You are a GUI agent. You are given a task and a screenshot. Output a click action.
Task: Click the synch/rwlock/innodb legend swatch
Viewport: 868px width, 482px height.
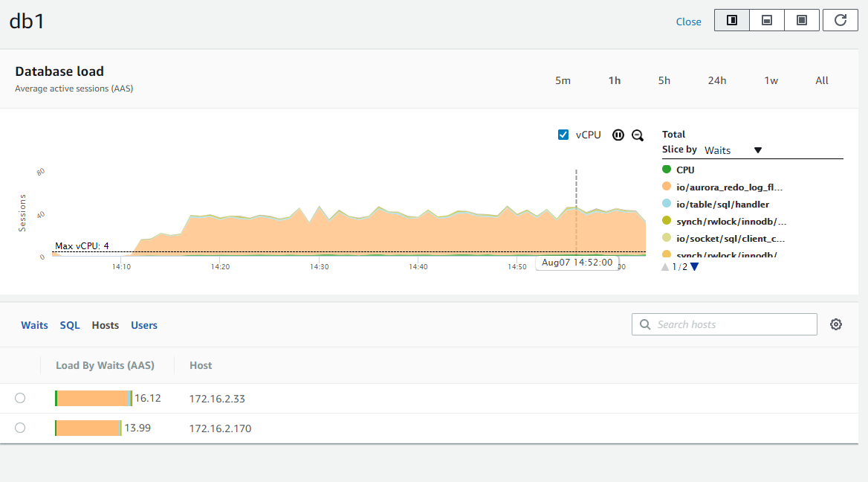(x=667, y=220)
